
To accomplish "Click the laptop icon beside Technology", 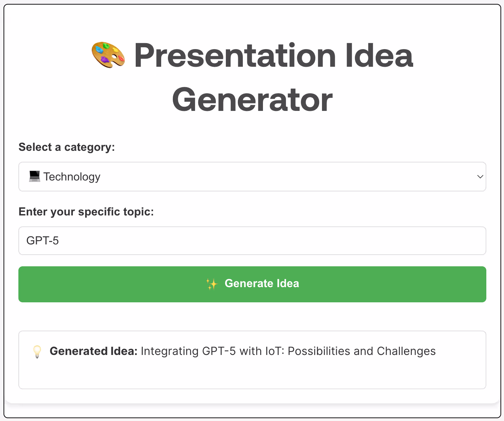I will 35,176.
